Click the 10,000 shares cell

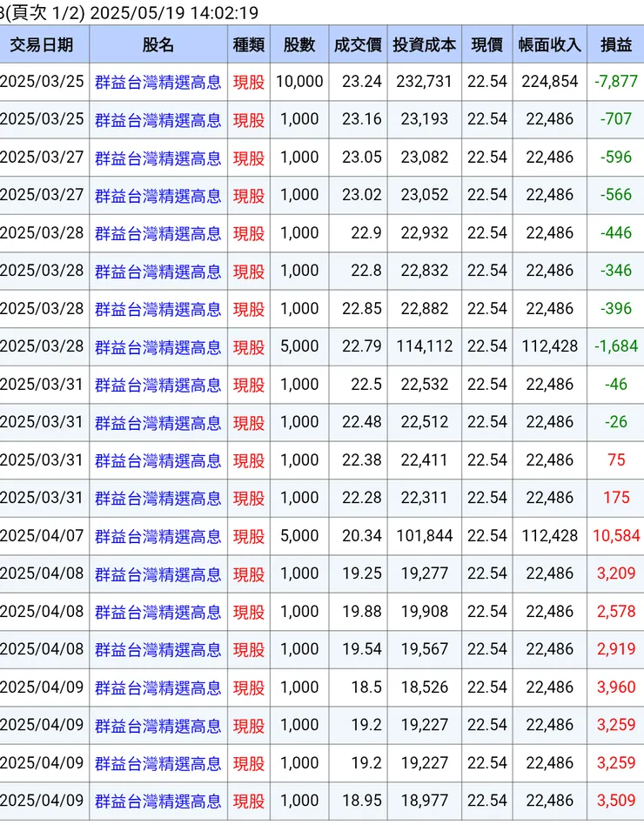pos(299,82)
